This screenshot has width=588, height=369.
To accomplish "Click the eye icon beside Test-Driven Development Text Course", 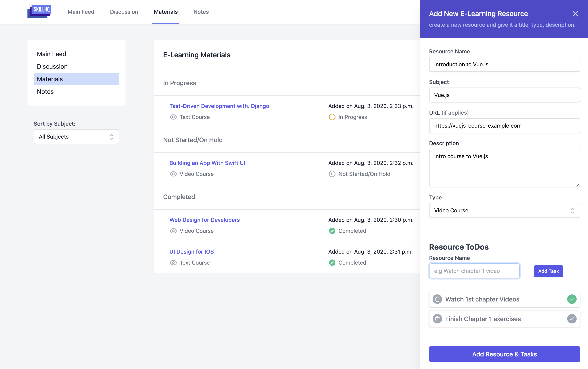I will click(x=173, y=117).
